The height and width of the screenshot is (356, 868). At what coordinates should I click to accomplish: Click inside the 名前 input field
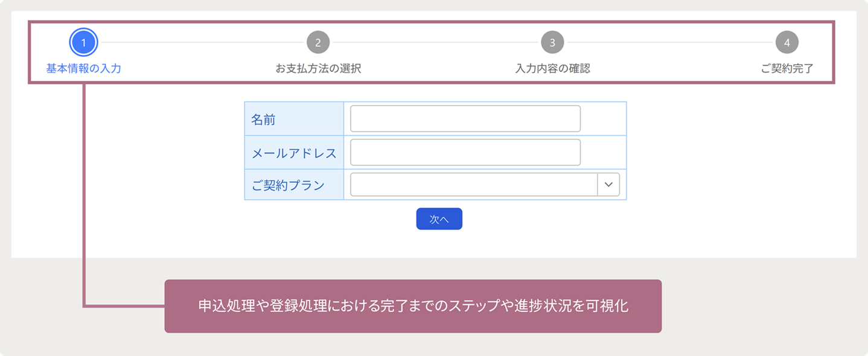coord(465,118)
